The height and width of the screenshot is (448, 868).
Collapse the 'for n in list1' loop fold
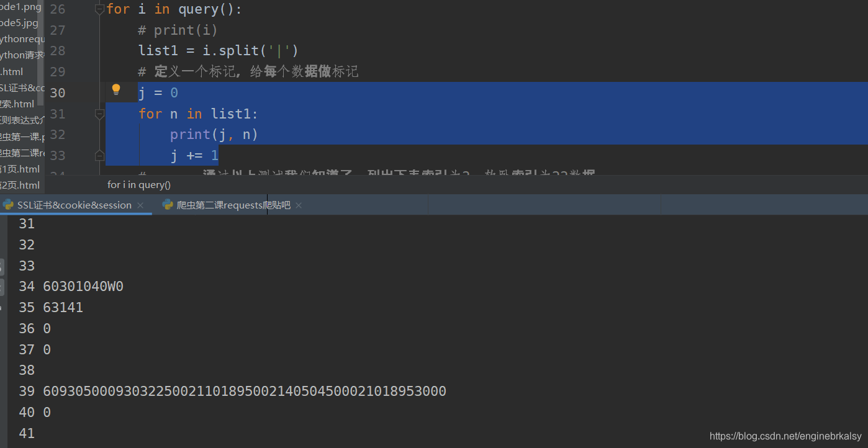click(99, 114)
